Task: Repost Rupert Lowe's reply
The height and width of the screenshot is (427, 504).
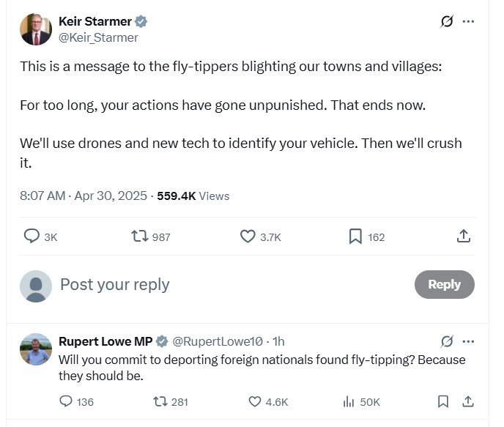Action: (159, 401)
